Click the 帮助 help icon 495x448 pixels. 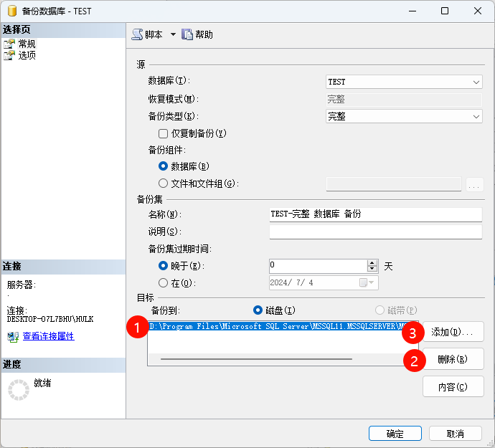[x=187, y=34]
